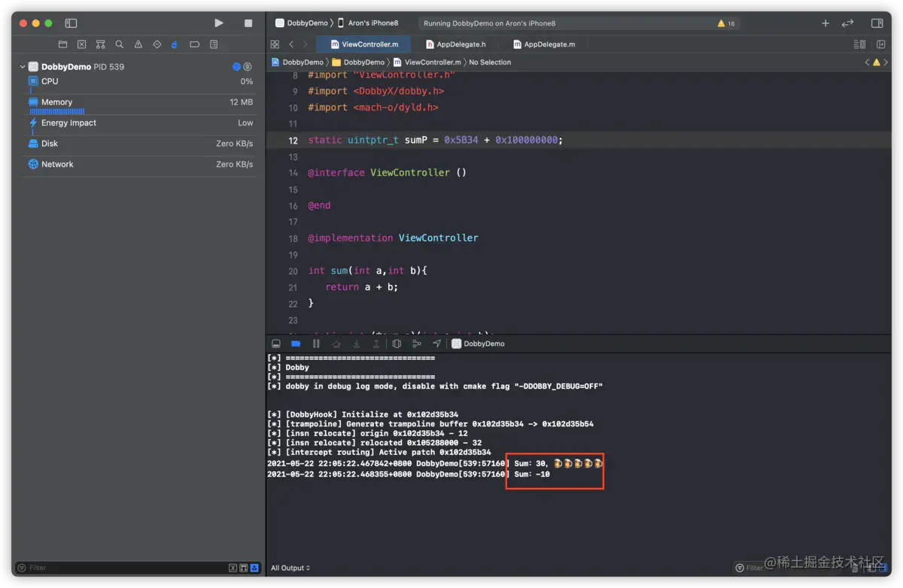Select the Network gauge row
This screenshot has height=588, width=903.
point(140,164)
